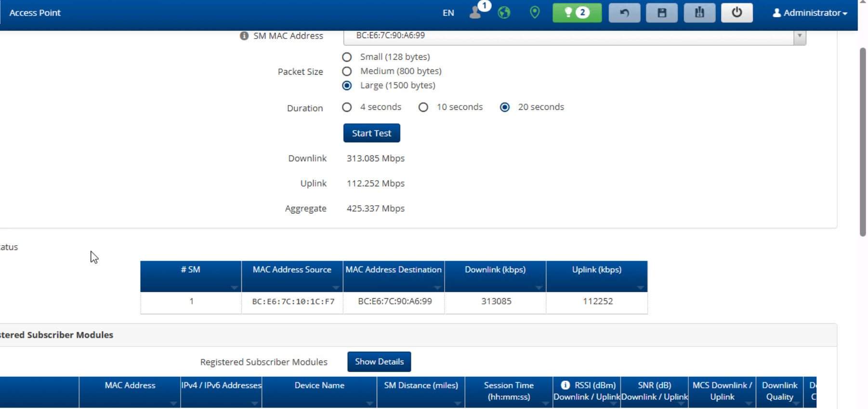
Task: Click the power reboot icon
Action: pos(736,13)
